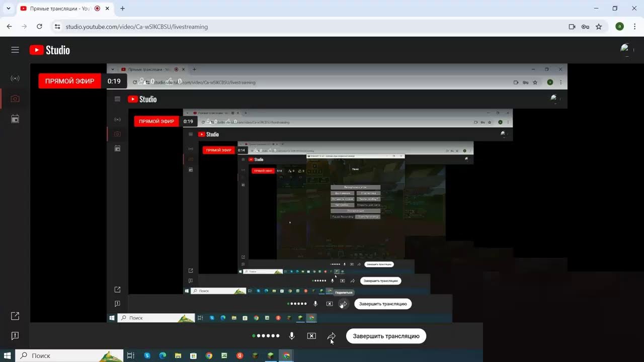Open the green Chrome profile avatar

(x=619, y=27)
